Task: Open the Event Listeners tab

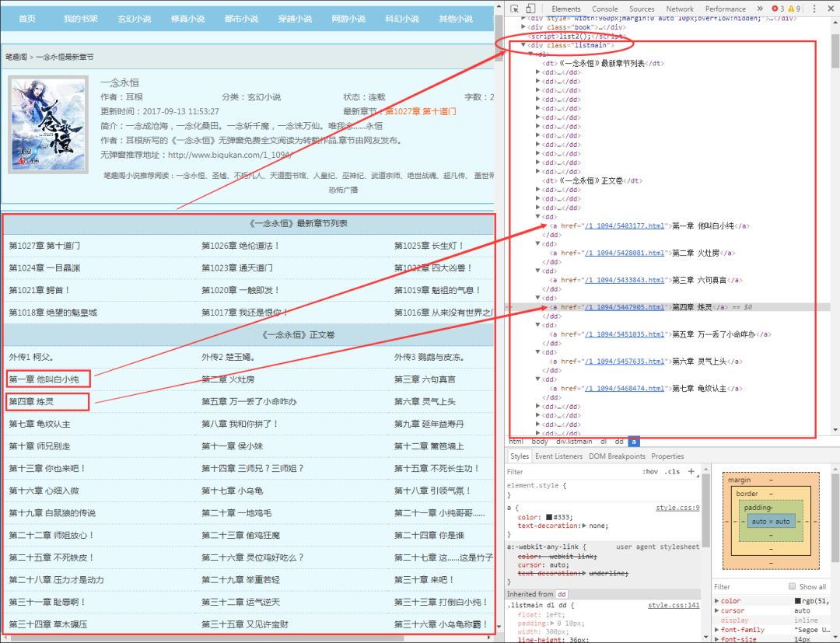Action: (x=558, y=456)
